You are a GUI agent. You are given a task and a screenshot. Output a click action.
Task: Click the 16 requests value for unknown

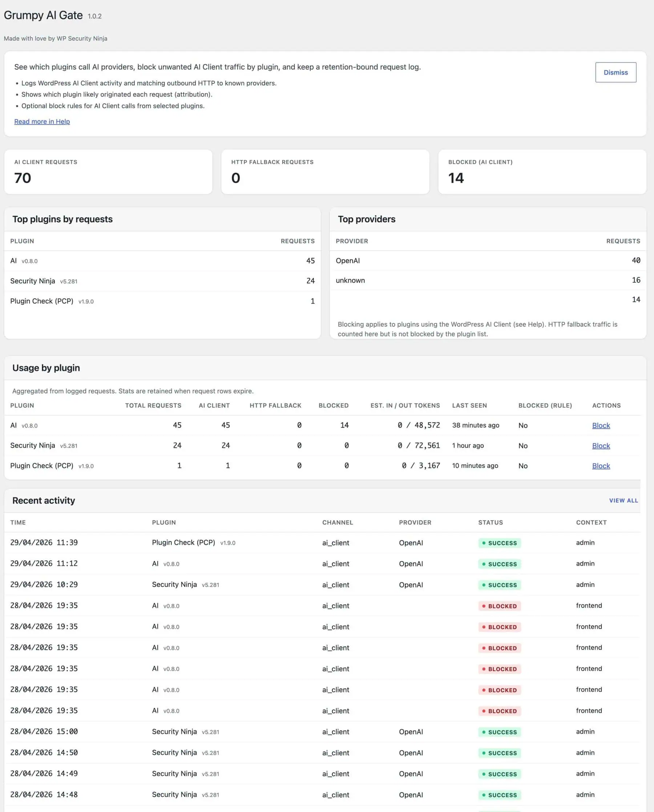click(x=636, y=280)
